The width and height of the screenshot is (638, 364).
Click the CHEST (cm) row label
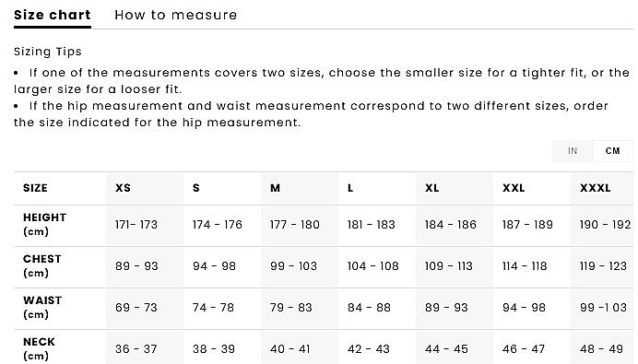click(42, 266)
